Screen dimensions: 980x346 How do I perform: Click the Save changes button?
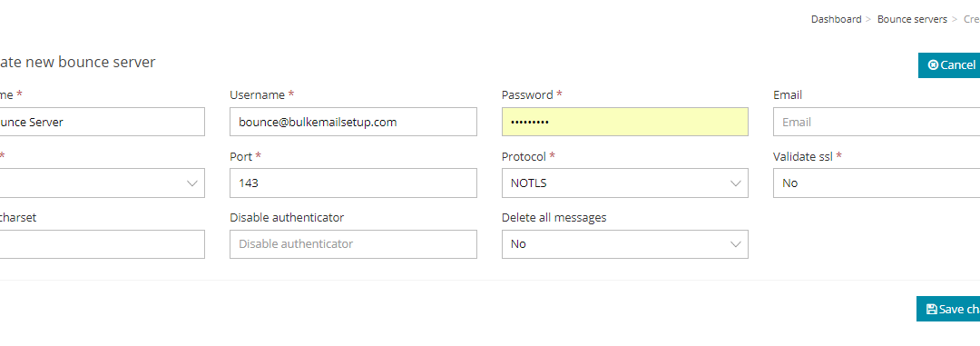(948, 309)
